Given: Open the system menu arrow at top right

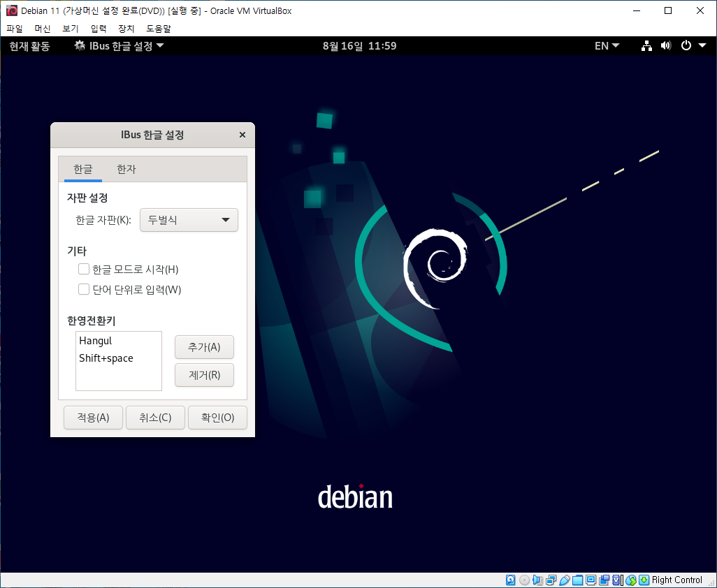Looking at the screenshot, I should pos(702,45).
